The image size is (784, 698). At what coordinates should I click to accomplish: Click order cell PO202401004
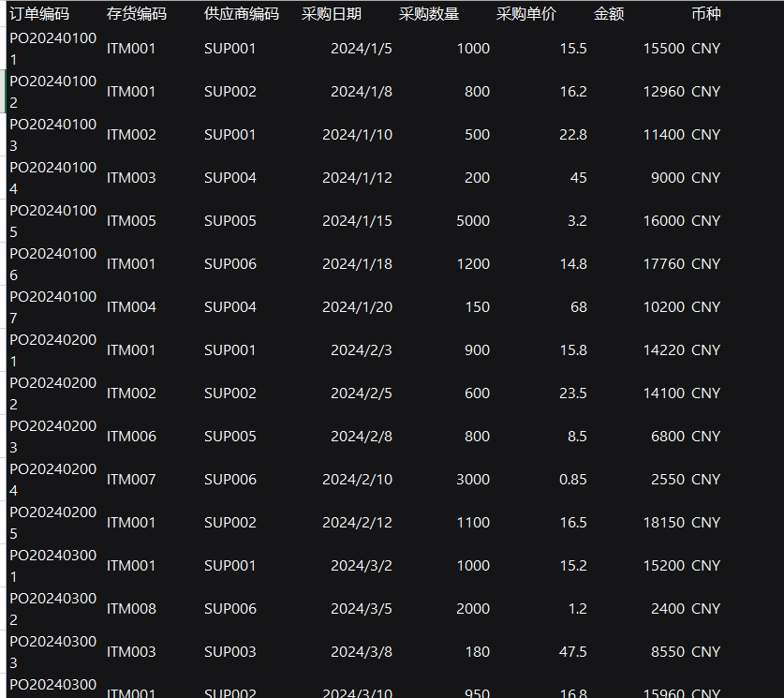(x=53, y=177)
